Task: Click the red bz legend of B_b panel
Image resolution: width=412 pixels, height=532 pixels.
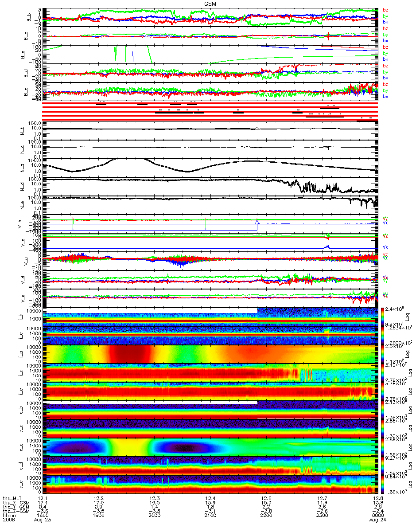Action: 385,10
